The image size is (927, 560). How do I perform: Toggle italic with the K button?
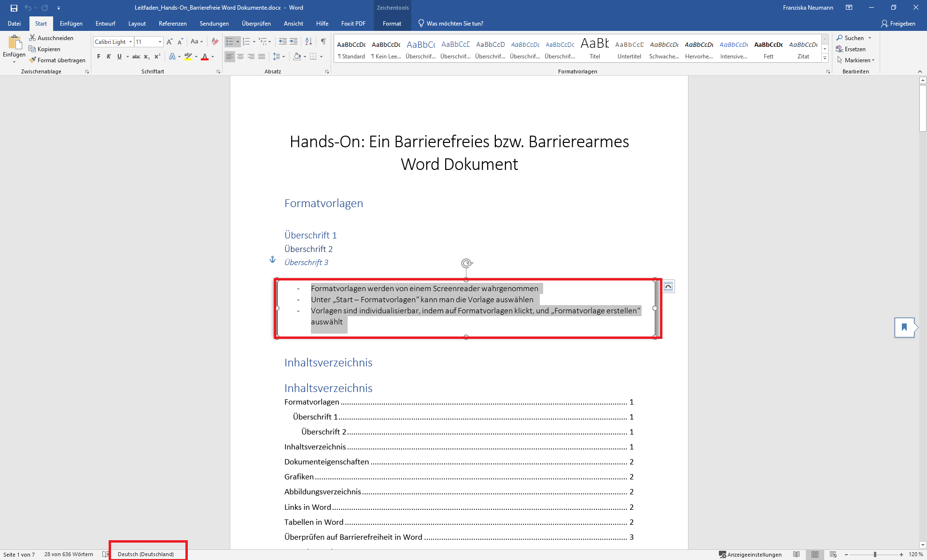[109, 57]
